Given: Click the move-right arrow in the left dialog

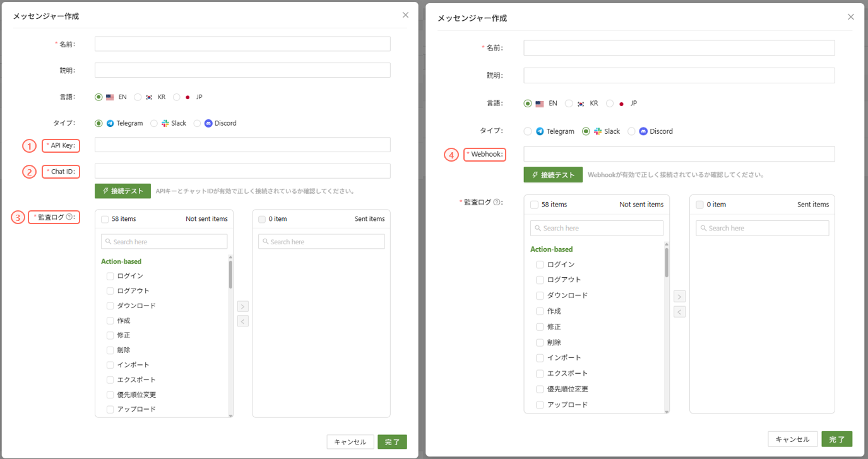Looking at the screenshot, I should pyautogui.click(x=243, y=307).
